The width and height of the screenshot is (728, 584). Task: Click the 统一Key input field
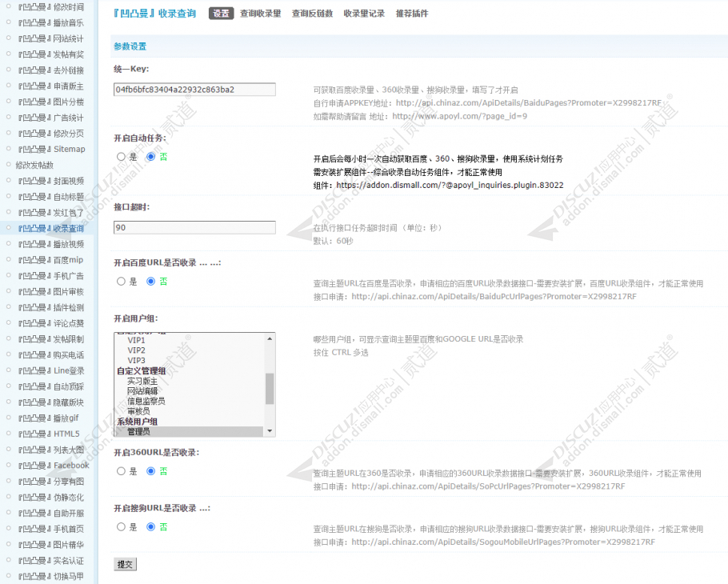pos(194,90)
